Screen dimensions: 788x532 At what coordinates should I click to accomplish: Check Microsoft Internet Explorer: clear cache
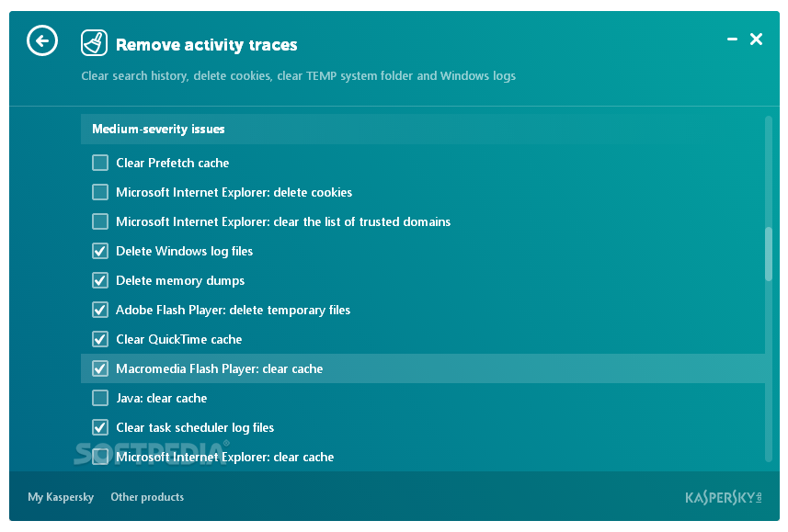tap(100, 457)
